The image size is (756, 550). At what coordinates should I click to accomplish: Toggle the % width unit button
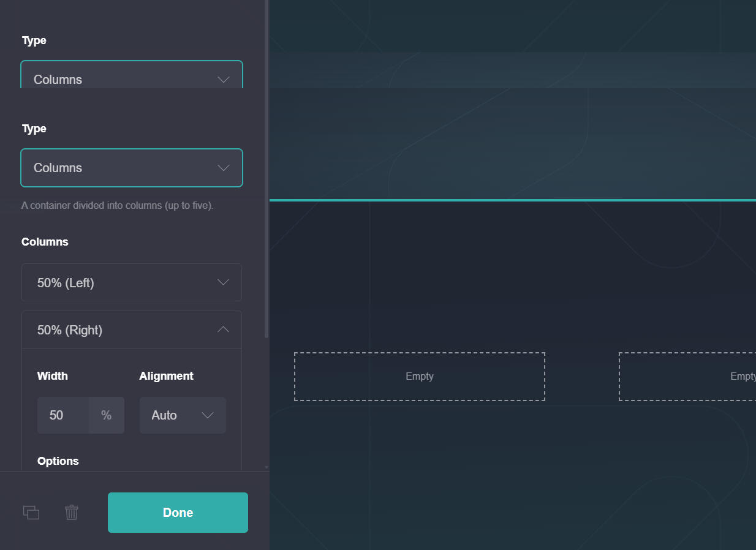tap(107, 415)
